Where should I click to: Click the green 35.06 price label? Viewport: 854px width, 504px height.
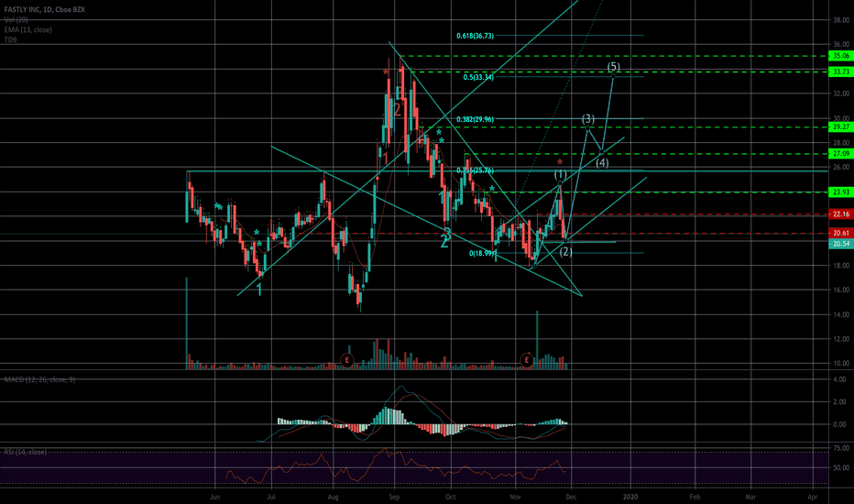click(841, 56)
